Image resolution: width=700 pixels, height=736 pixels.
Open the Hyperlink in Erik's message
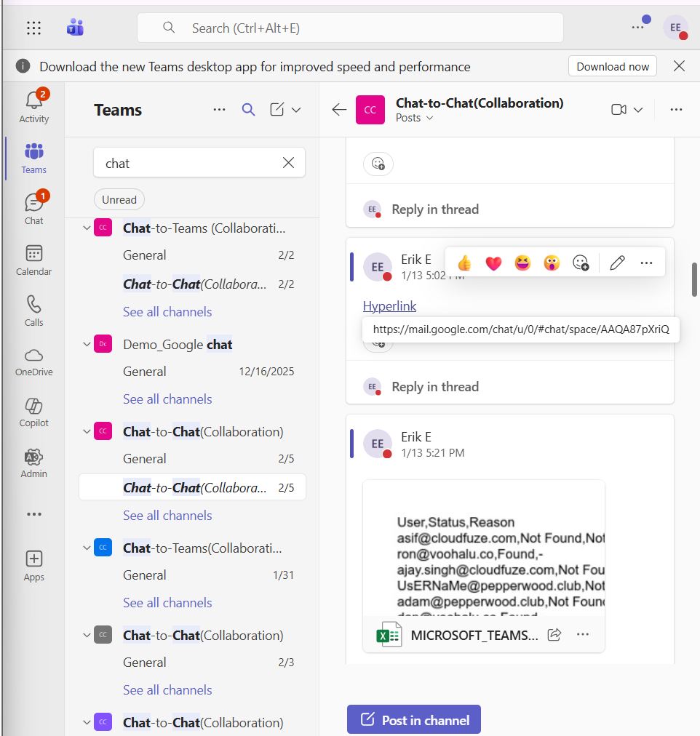389,305
